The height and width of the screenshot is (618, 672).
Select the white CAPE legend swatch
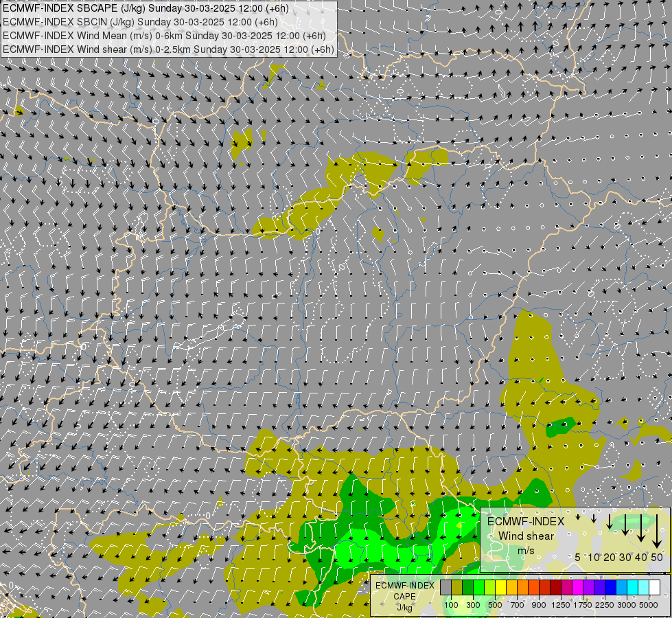pyautogui.click(x=655, y=588)
